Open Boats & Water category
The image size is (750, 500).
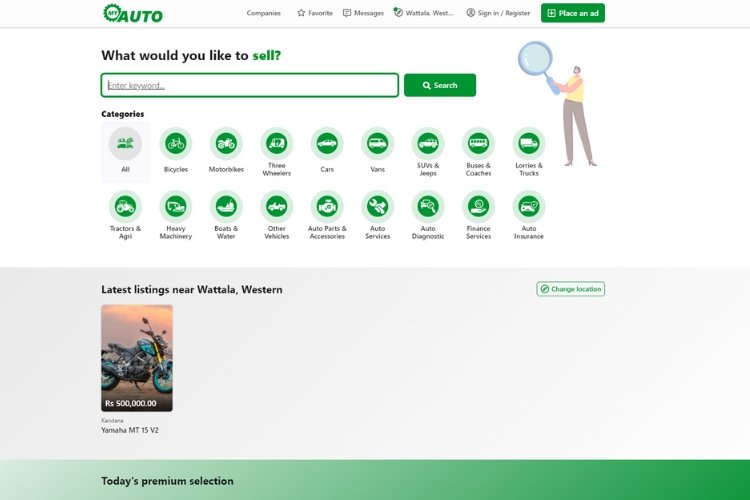[226, 207]
